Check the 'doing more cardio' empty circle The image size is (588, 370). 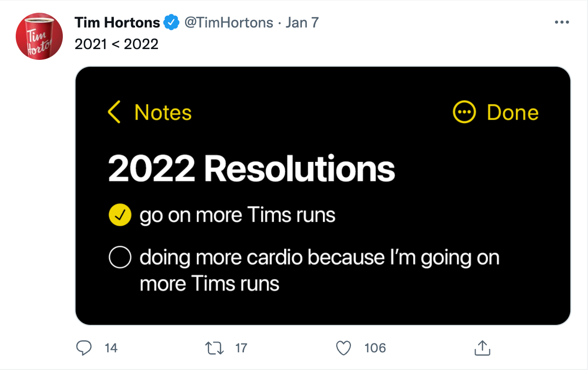click(x=120, y=257)
